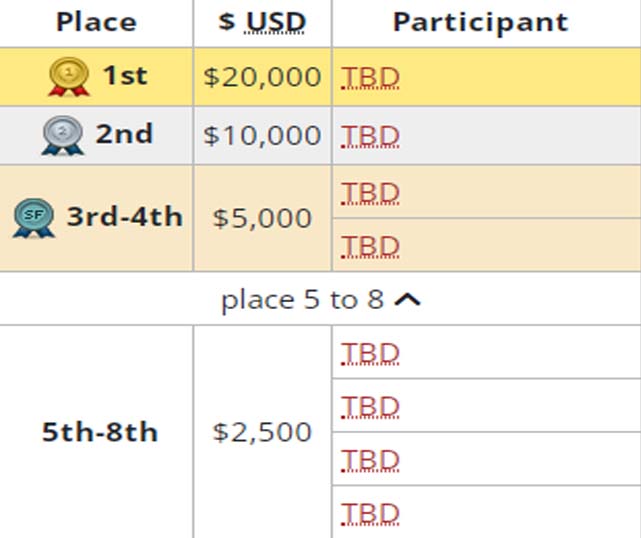Click last TBD in 5th-8th place
Image resolution: width=641 pixels, height=538 pixels.
tap(370, 513)
